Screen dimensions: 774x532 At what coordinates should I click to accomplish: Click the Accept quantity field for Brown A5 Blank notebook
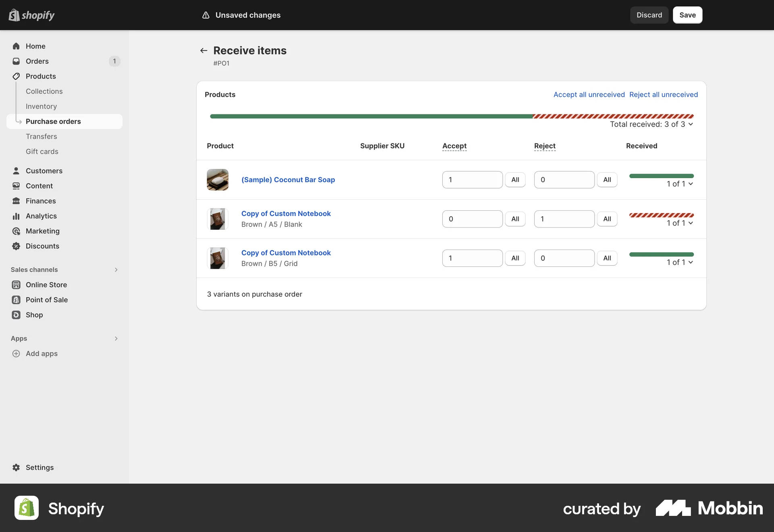click(x=472, y=218)
